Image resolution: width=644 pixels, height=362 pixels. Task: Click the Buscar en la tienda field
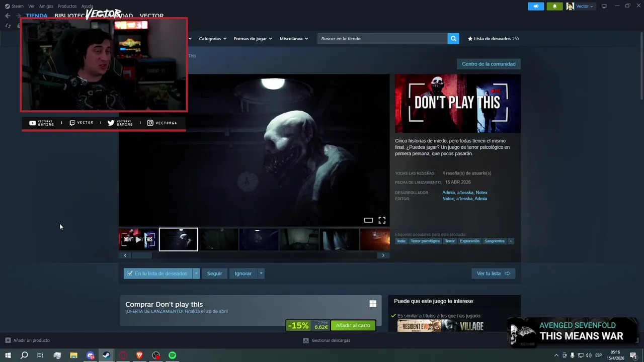[382, 39]
